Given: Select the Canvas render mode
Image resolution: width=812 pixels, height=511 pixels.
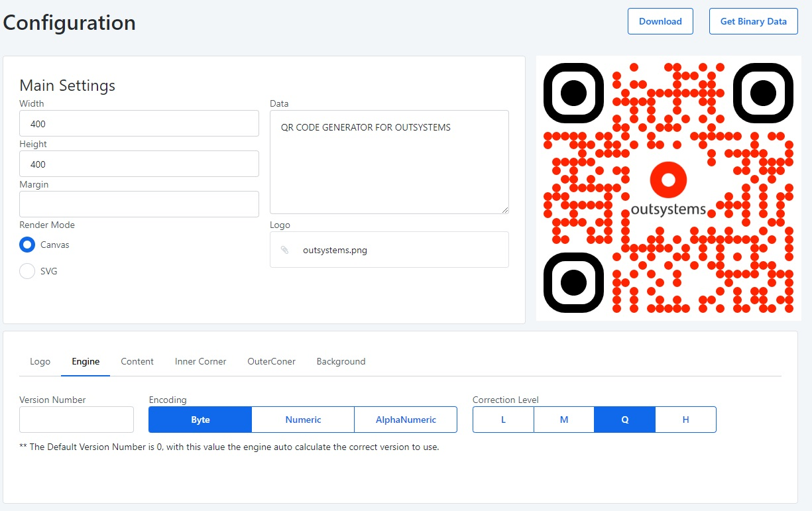Looking at the screenshot, I should [x=27, y=245].
